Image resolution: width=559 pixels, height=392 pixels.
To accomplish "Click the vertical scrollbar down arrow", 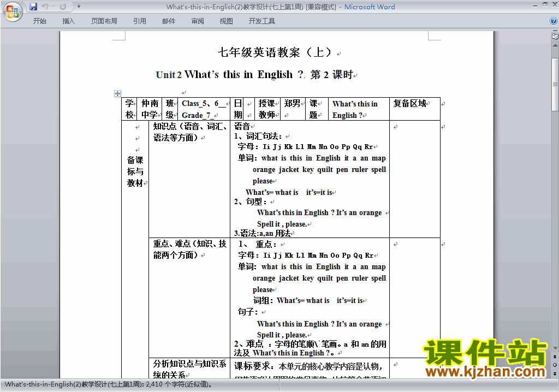I will [x=555, y=348].
